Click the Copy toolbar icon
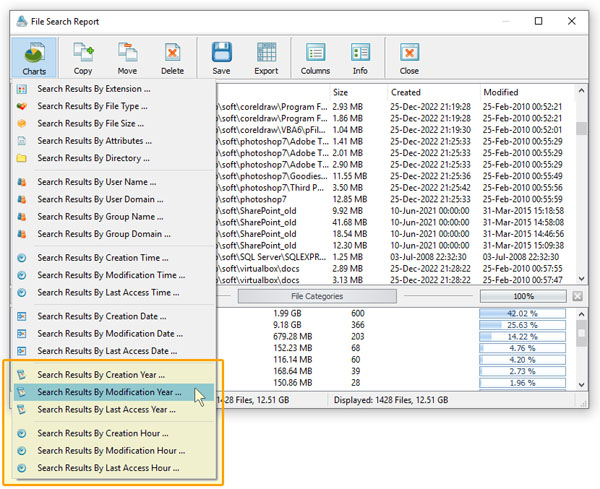Viewport: 600px width, 489px height. [x=83, y=57]
